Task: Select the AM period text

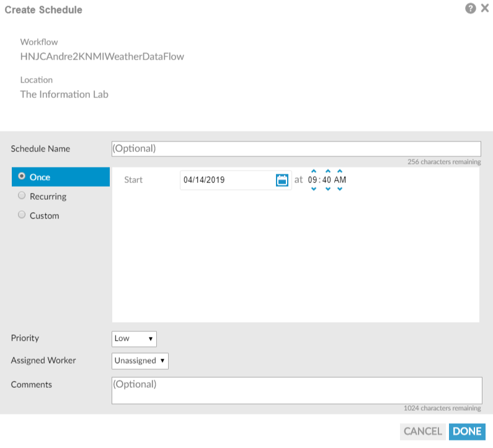Action: click(340, 180)
